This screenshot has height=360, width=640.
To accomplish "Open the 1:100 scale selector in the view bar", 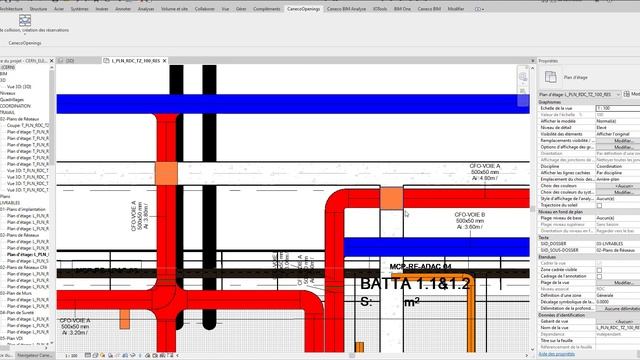I will 72,356.
